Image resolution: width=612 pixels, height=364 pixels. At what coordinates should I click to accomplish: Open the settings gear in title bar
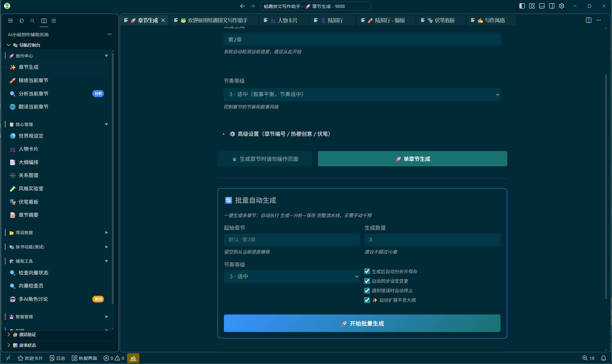coord(562,6)
